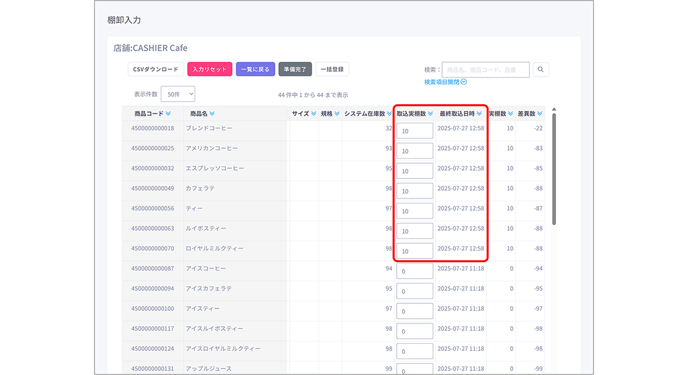
Task: Select product code 4500000000094
Action: [153, 289]
